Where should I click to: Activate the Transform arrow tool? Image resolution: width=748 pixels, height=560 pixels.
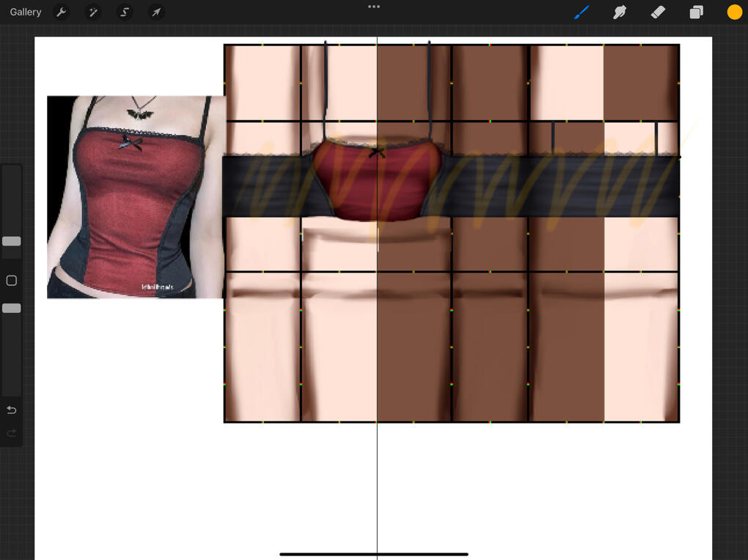156,12
